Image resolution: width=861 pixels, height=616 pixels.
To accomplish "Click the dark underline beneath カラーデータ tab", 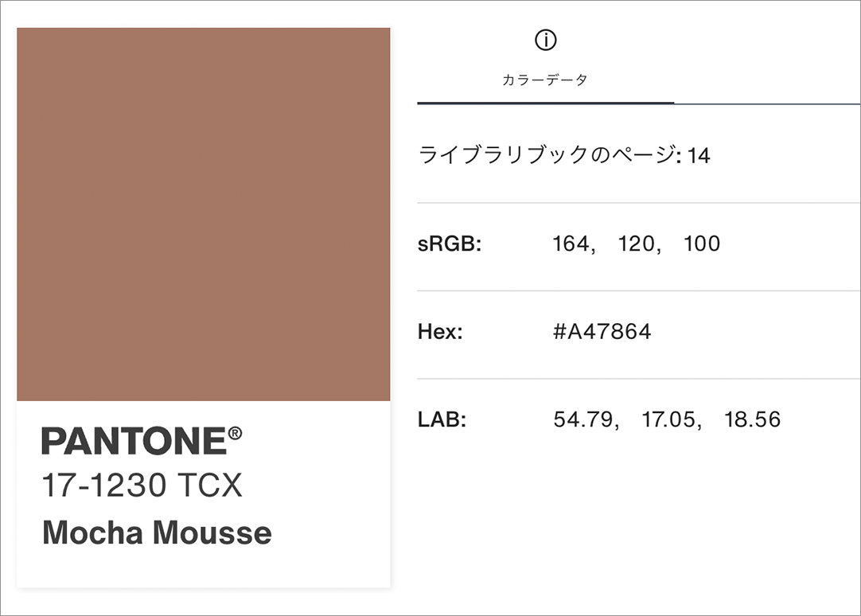I will [x=545, y=103].
